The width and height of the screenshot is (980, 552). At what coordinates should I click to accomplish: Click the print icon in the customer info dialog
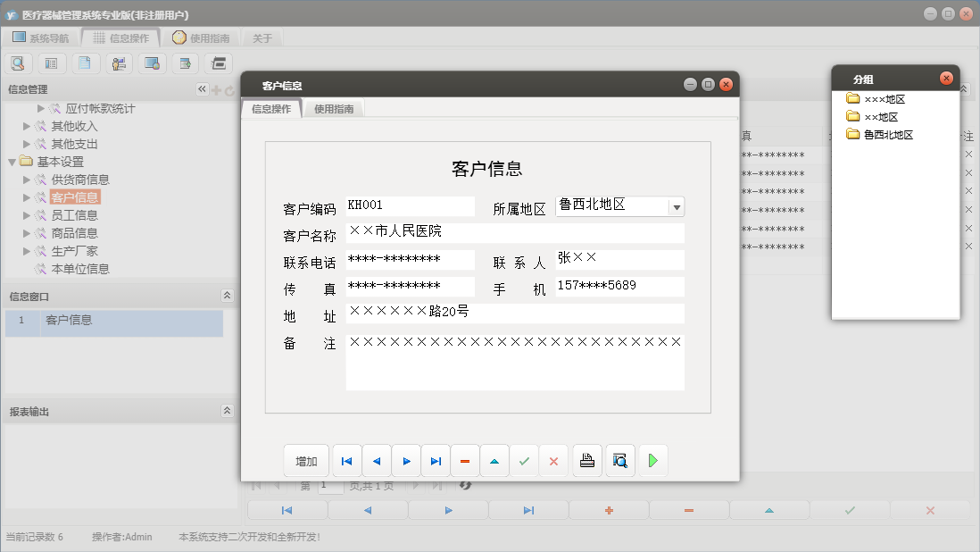586,460
